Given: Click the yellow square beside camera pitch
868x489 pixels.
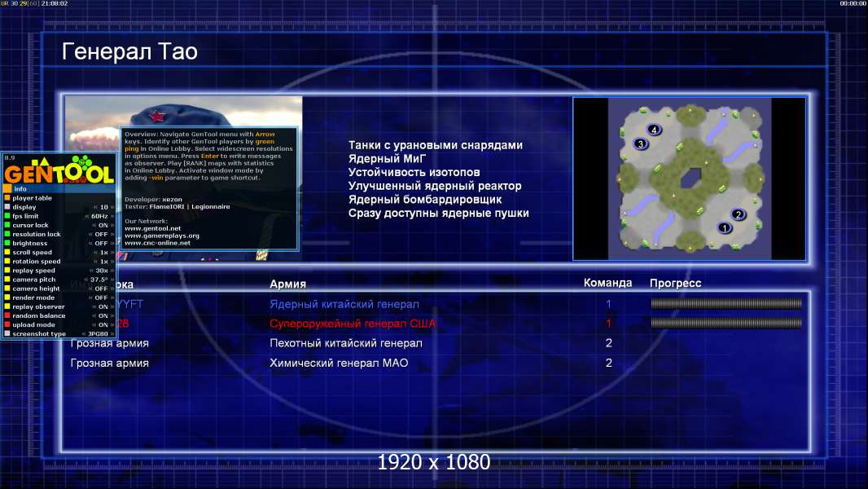Looking at the screenshot, I should 7,280.
